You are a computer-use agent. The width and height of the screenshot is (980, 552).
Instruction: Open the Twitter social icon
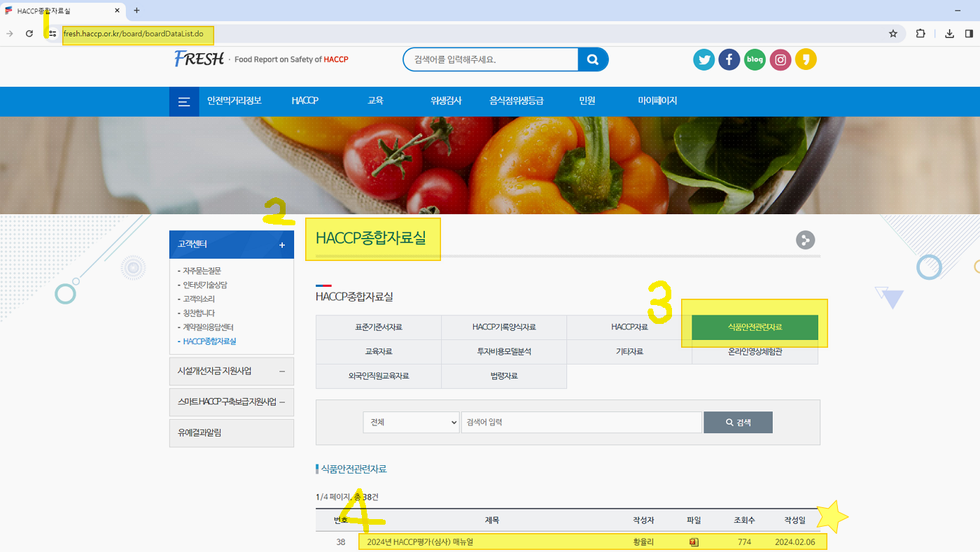coord(703,59)
